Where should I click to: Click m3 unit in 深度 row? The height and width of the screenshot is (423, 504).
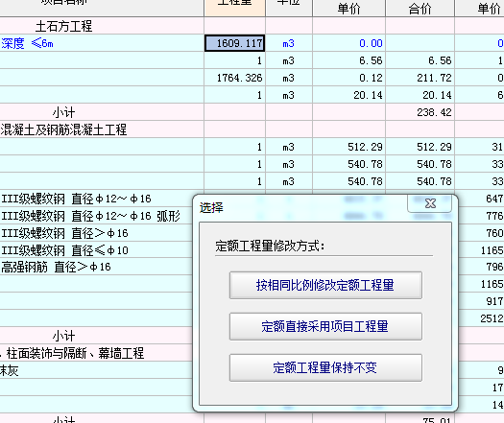(288, 43)
